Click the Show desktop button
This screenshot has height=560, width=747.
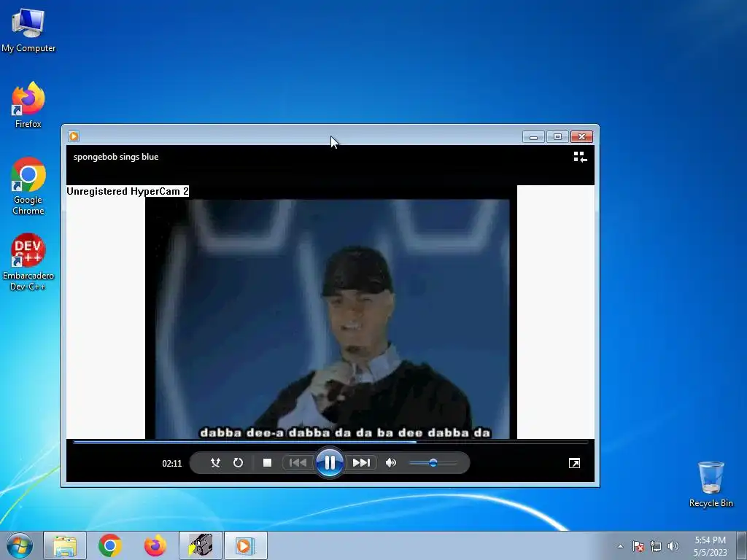742,545
